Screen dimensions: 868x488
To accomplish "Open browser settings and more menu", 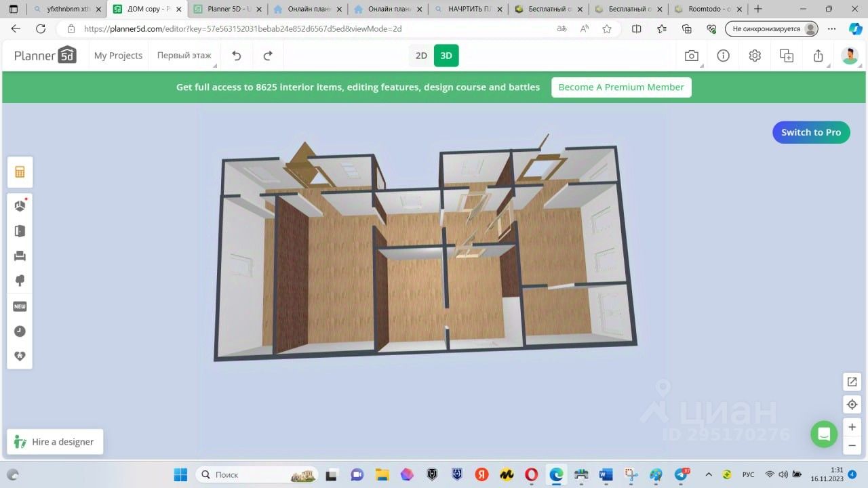I will click(832, 29).
